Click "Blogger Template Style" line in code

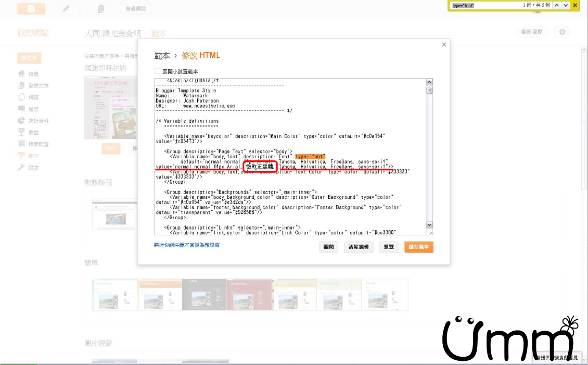pos(186,91)
